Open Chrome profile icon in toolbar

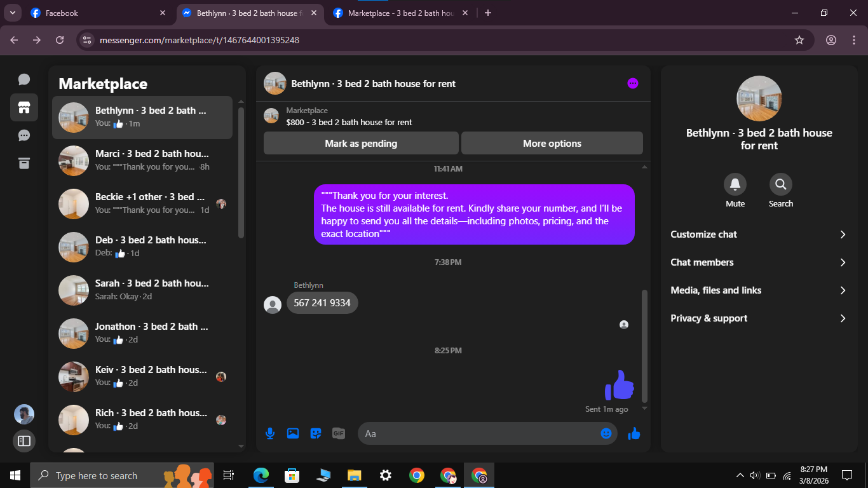click(831, 40)
